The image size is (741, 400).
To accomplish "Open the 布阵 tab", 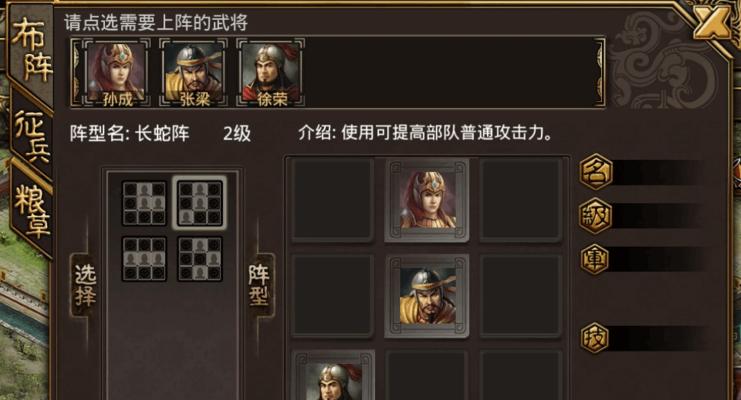I will coord(31,49).
